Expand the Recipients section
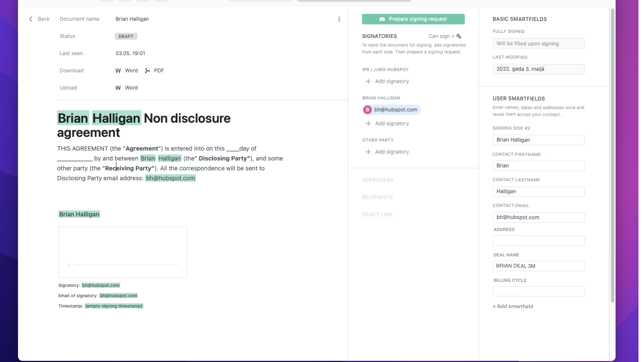This screenshot has width=644, height=362. [377, 198]
